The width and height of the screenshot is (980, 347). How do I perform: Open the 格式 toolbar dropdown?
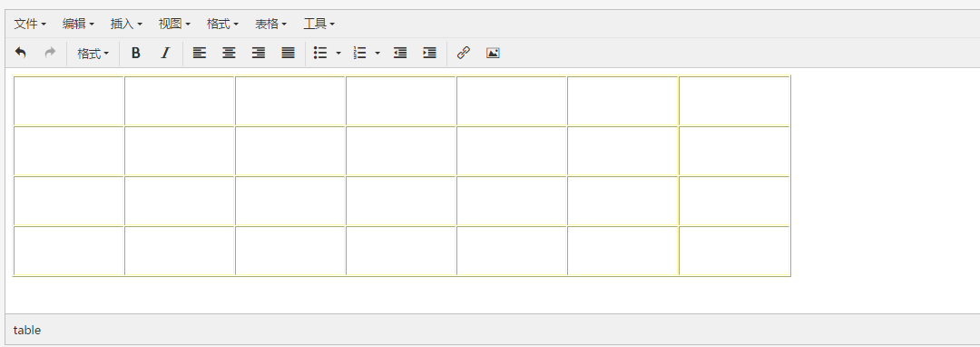(93, 54)
